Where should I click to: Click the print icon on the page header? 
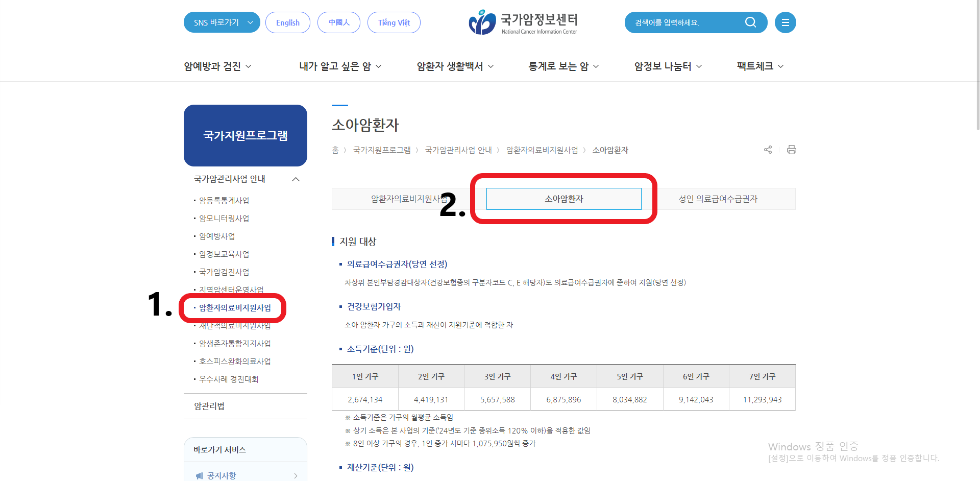(792, 150)
